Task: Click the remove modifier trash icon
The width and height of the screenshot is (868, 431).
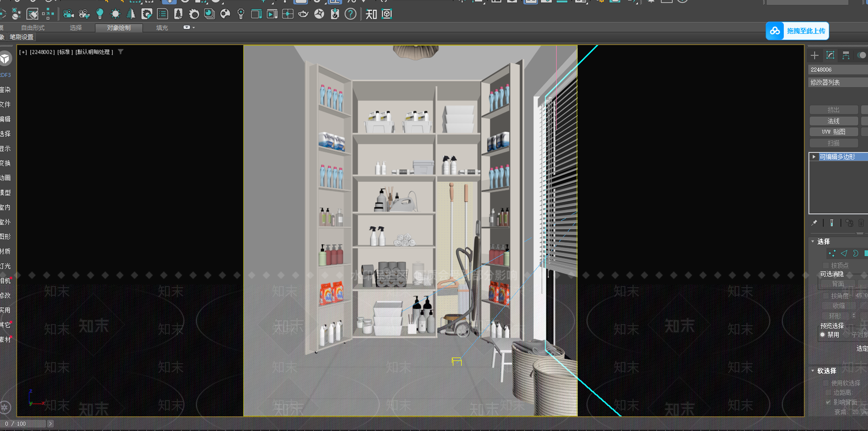Action: click(861, 223)
